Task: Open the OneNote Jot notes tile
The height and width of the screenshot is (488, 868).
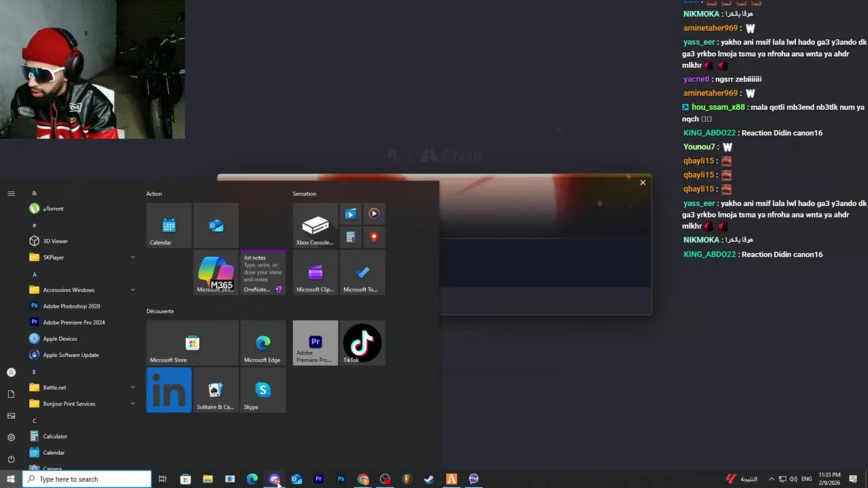Action: tap(263, 272)
